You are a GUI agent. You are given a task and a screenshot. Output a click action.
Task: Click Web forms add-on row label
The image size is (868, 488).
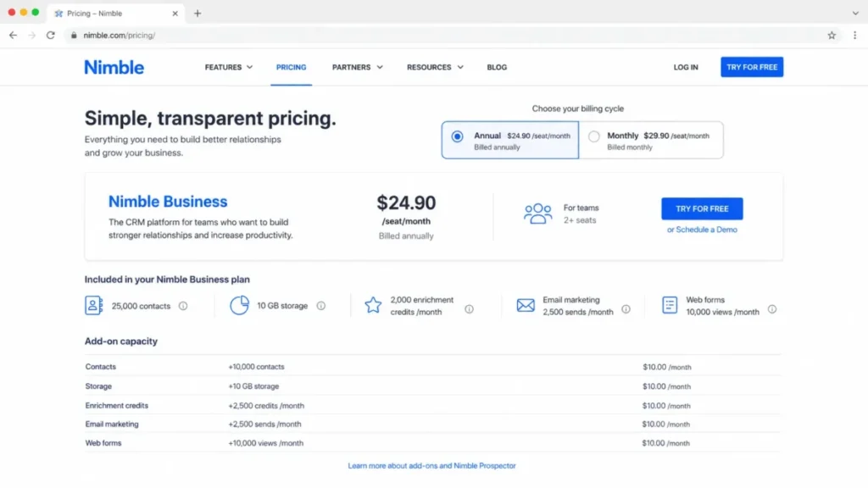click(x=103, y=443)
